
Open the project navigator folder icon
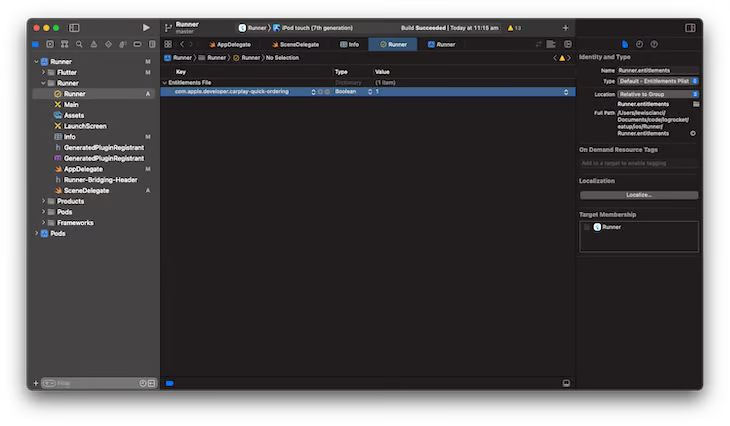point(35,44)
